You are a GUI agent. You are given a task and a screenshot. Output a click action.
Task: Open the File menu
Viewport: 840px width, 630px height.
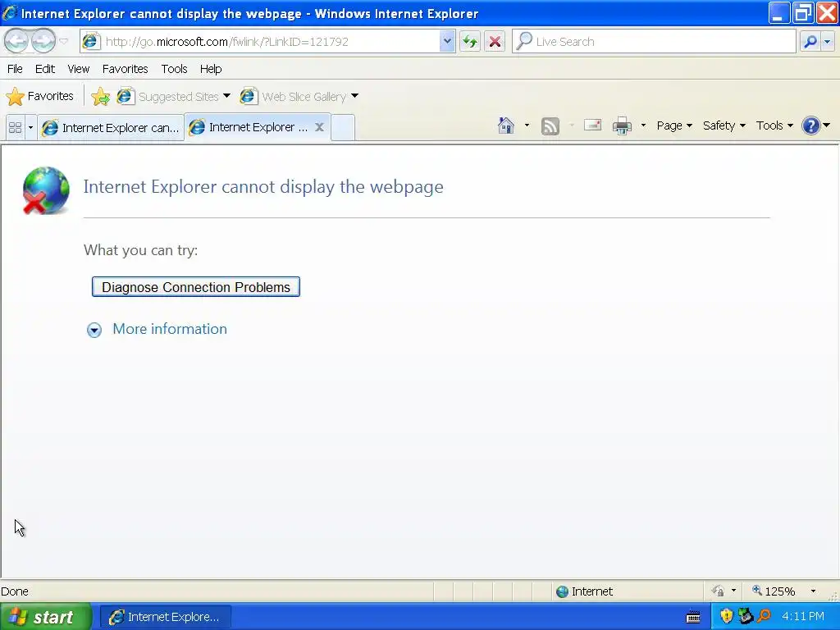[x=15, y=69]
